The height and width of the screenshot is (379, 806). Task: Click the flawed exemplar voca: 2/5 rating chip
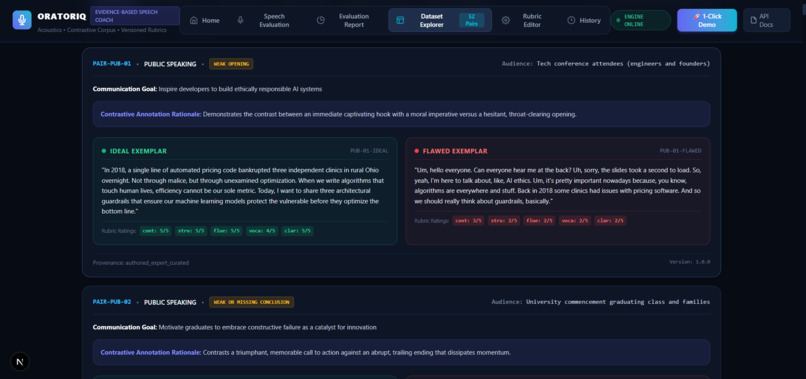575,221
